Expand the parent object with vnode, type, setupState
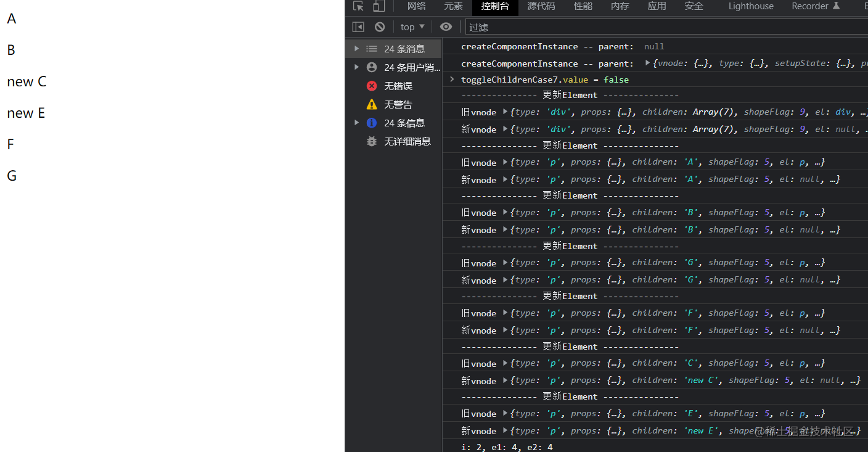 click(647, 63)
